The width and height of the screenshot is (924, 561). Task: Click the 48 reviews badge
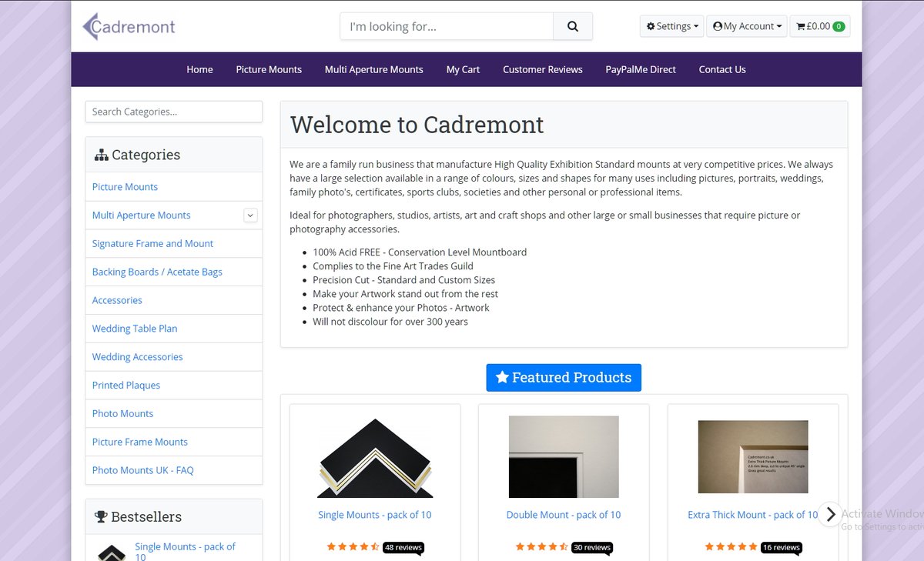(403, 547)
